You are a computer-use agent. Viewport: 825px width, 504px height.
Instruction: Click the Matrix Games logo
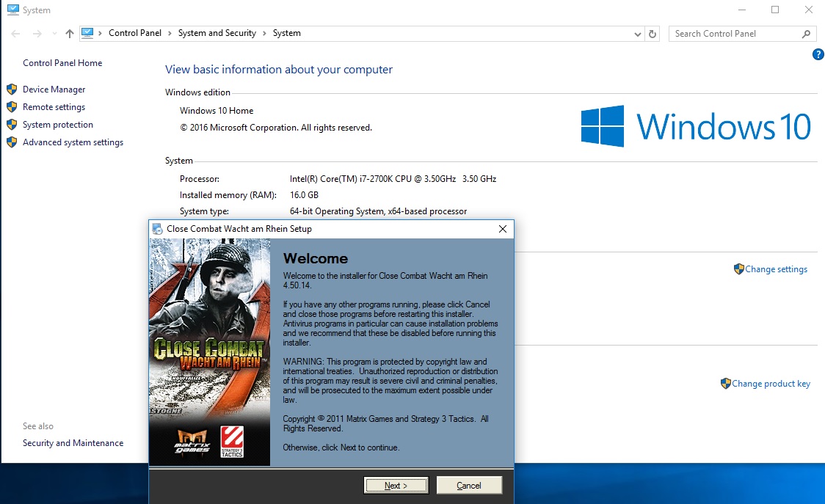tap(192, 442)
